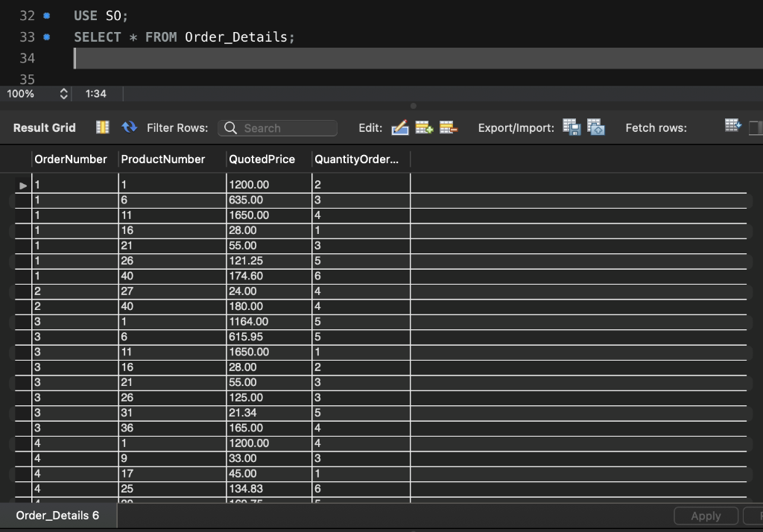Click the Result Grid panel label
The height and width of the screenshot is (532, 763).
tap(44, 127)
